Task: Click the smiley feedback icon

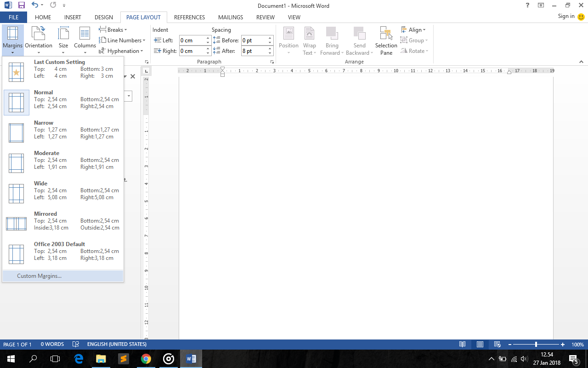Action: click(581, 17)
